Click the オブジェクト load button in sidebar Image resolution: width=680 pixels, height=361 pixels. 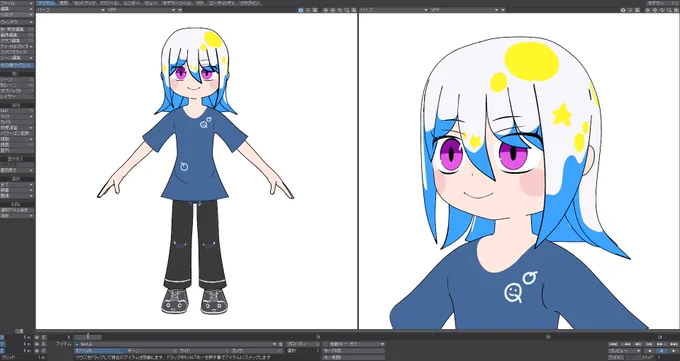(16, 91)
